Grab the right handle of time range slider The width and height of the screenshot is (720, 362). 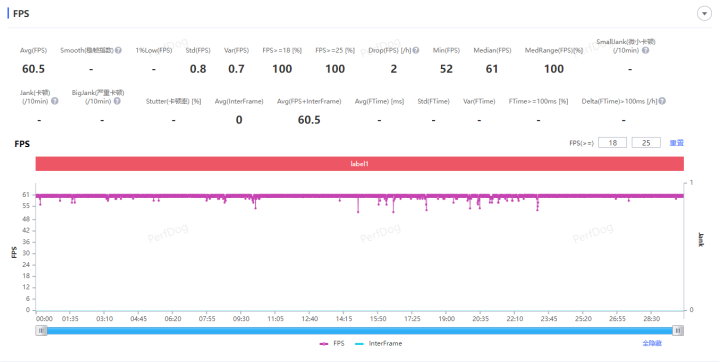click(x=678, y=330)
